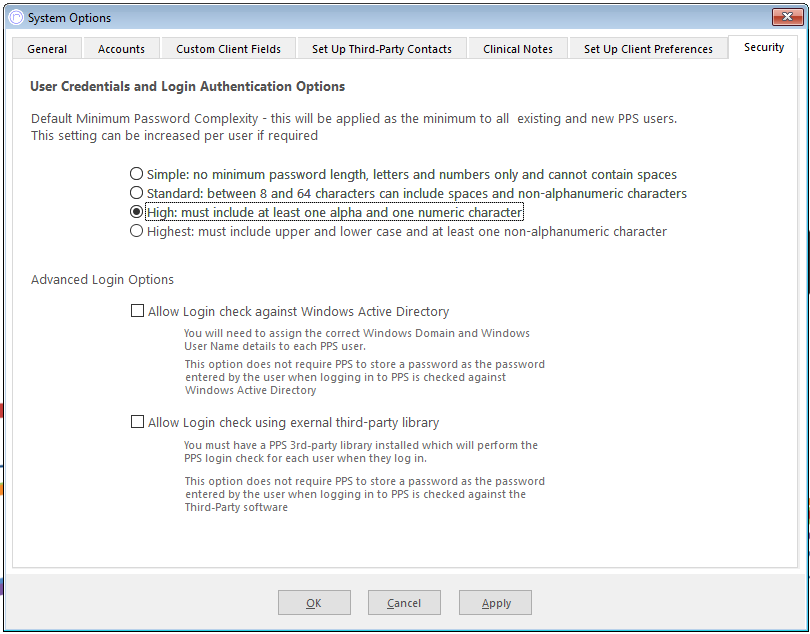Close the System Options dialog
The image size is (810, 634).
point(787,17)
